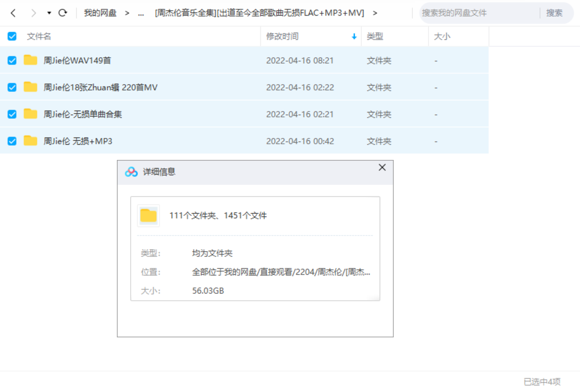The width and height of the screenshot is (580, 392).
Task: Click the 周杰伦音乐全集 breadcrumb folder
Action: pyautogui.click(x=259, y=13)
